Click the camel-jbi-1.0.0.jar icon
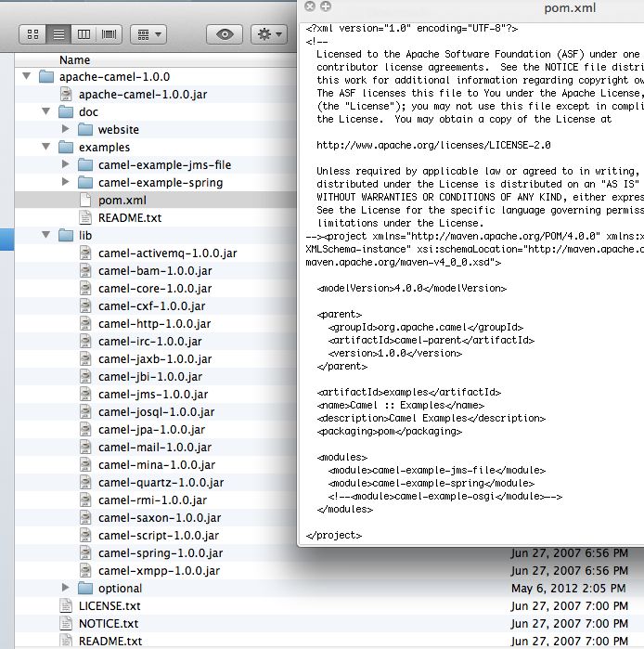Image resolution: width=644 pixels, height=649 pixels. point(85,377)
